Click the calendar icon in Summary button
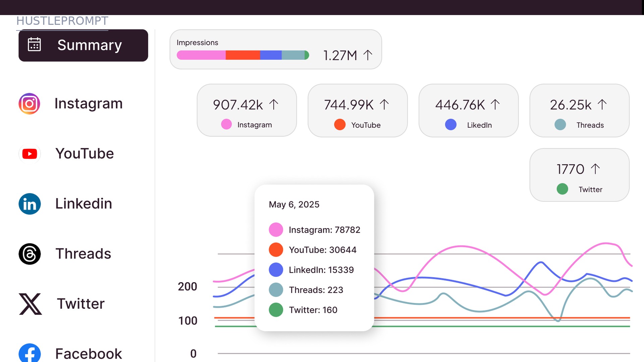The width and height of the screenshot is (644, 362). click(x=34, y=45)
